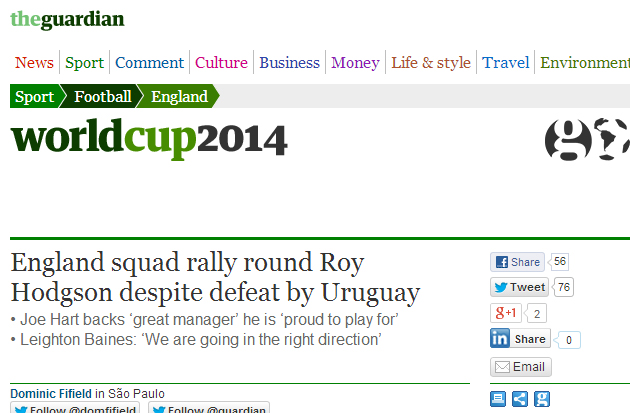The width and height of the screenshot is (630, 413).
Task: Click the blue share icon below Email
Action: click(520, 399)
